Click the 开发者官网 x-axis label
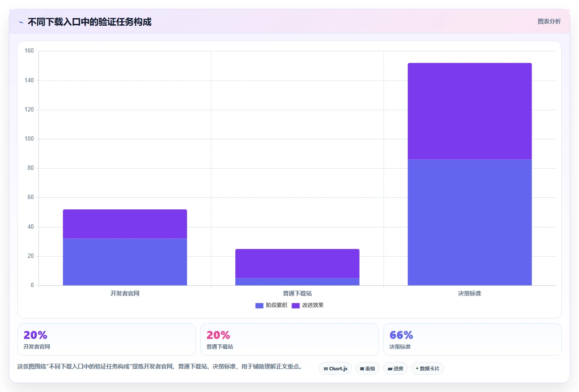This screenshot has width=579, height=392. (x=125, y=293)
